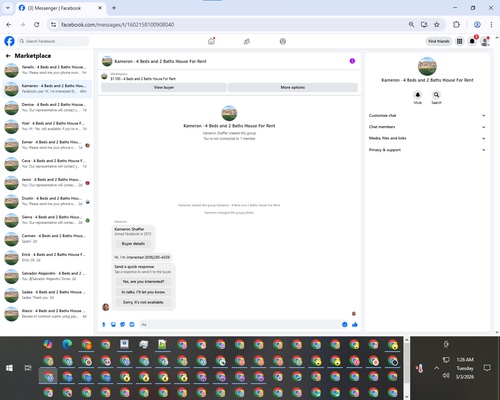Open Alexis conversation
The width and height of the screenshot is (500, 400).
47,313
